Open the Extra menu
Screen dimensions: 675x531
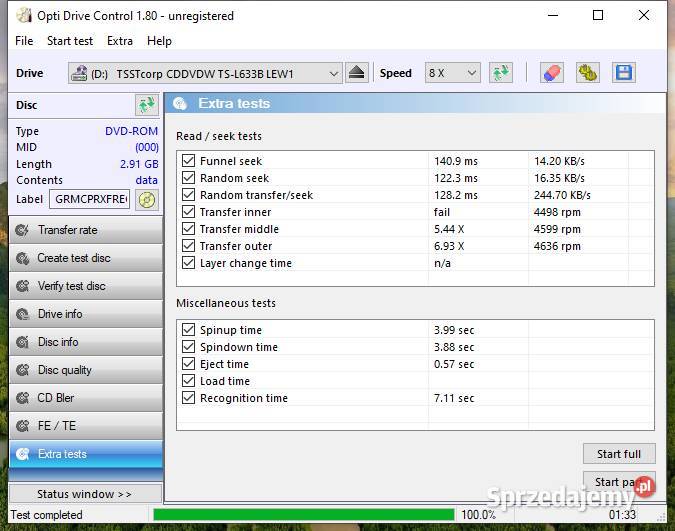120,41
